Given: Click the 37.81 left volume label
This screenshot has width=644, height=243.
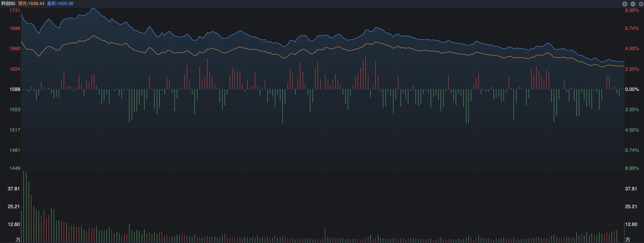Looking at the screenshot, I should coord(13,189).
